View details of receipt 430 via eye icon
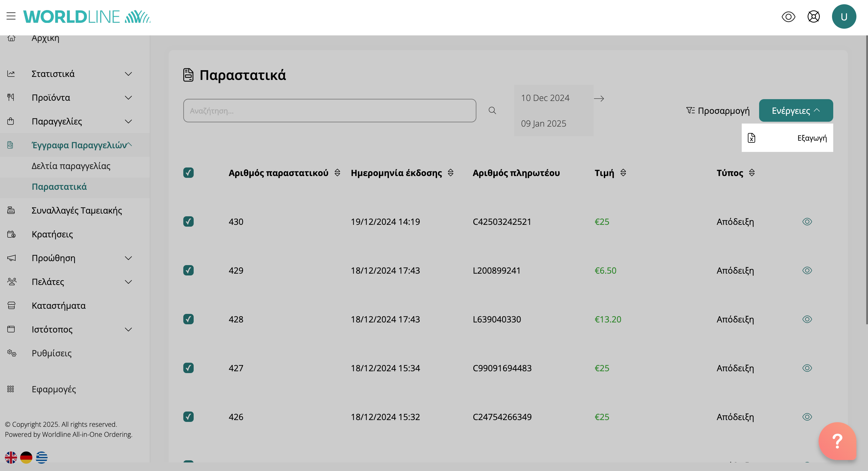Screen dimensions: 868x471 [x=807, y=222]
